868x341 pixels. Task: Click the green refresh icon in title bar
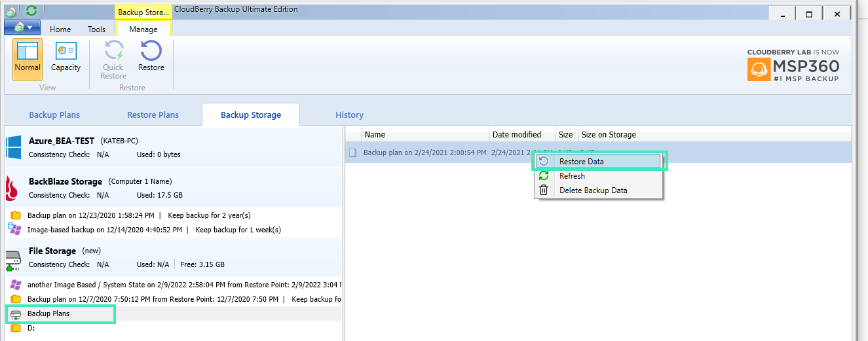[31, 11]
